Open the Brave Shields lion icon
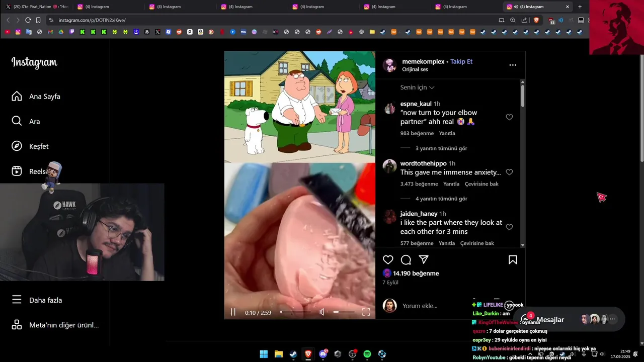The width and height of the screenshot is (644, 362). pos(536,20)
